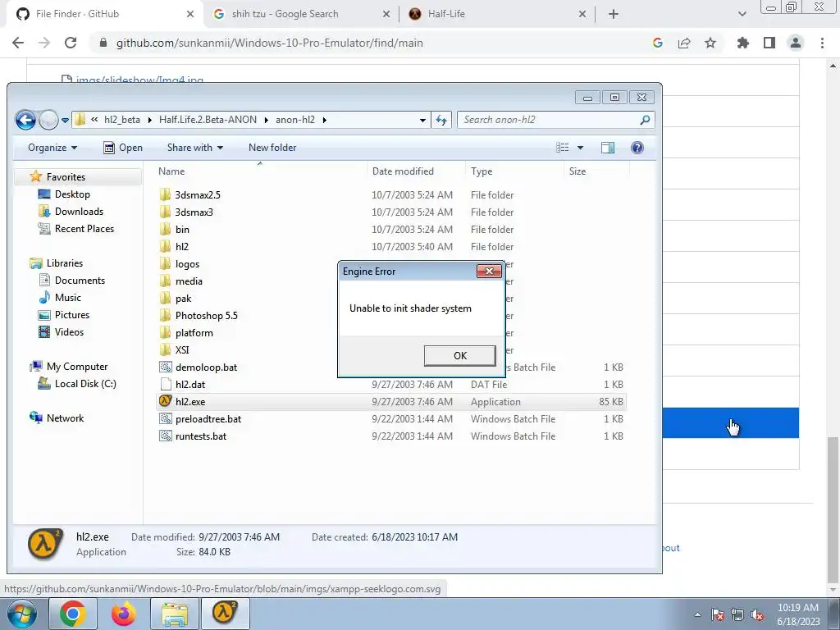Screen dimensions: 840x630
Task: Open the Organize menu
Action: coord(52,148)
